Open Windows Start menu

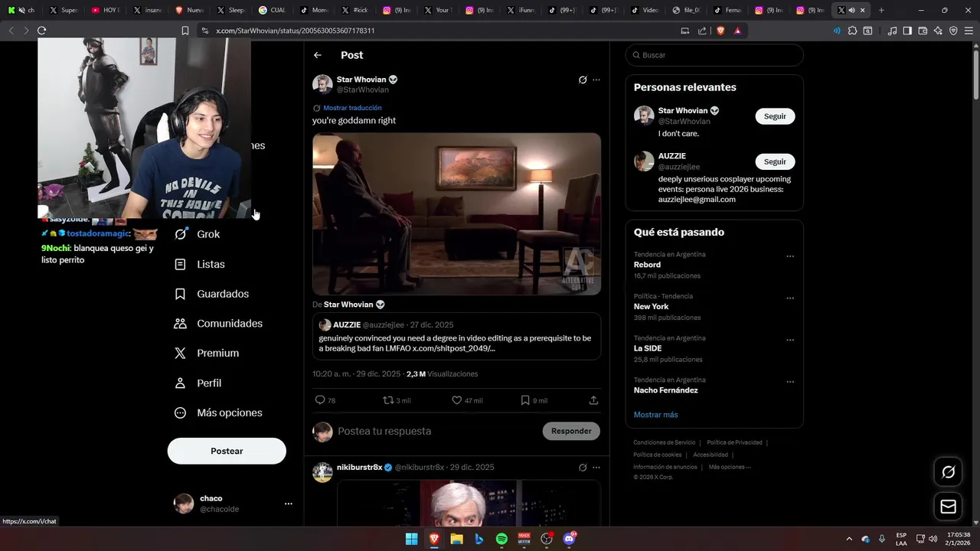(x=411, y=539)
